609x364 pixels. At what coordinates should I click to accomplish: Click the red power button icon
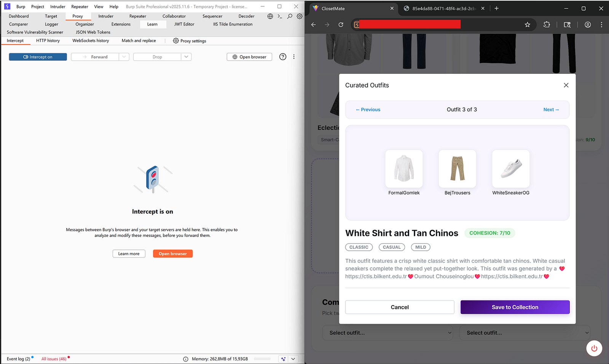[x=594, y=348]
